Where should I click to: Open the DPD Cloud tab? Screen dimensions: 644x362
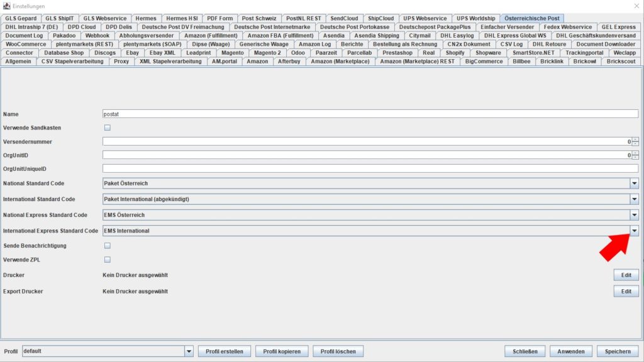pyautogui.click(x=82, y=27)
